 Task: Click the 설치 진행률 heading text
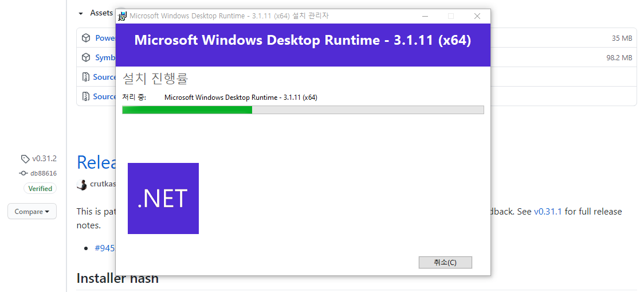coord(155,79)
